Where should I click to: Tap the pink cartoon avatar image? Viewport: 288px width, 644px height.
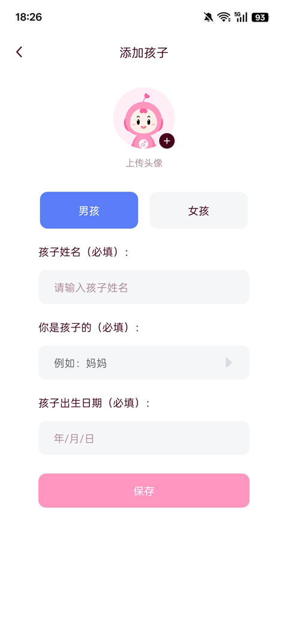143,118
